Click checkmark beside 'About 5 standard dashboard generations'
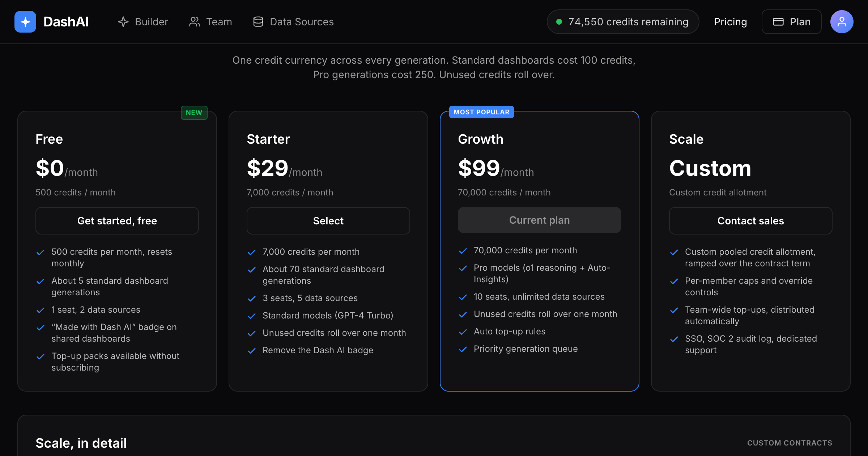The width and height of the screenshot is (868, 456). (41, 281)
